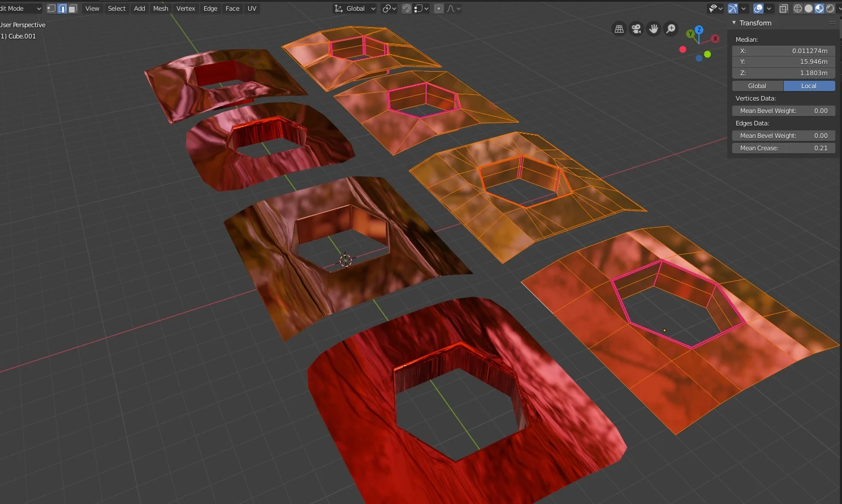Click the proportional editing falloff curve icon
Viewport: 842px width, 504px height.
click(x=451, y=8)
